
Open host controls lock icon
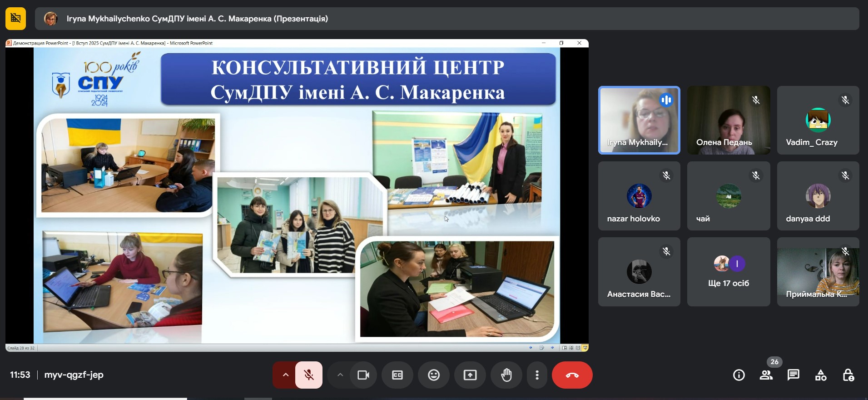tap(848, 375)
